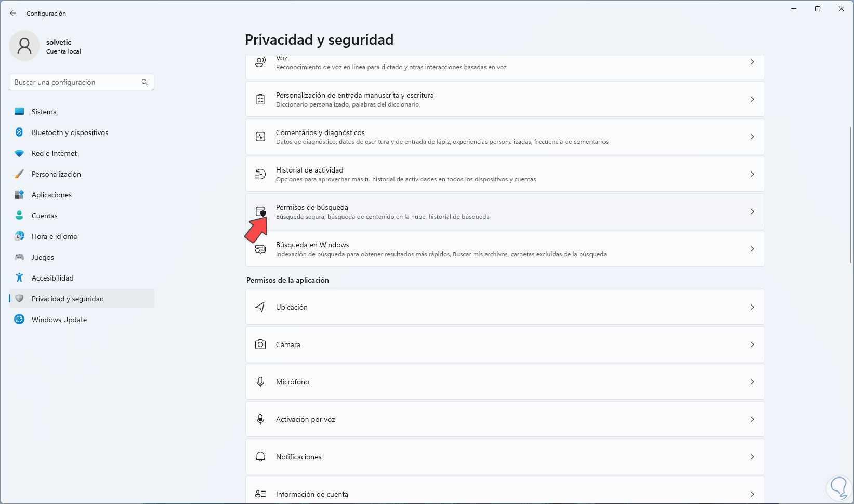This screenshot has height=504, width=854.
Task: Click the Historial de actividad clock icon
Action: click(260, 174)
